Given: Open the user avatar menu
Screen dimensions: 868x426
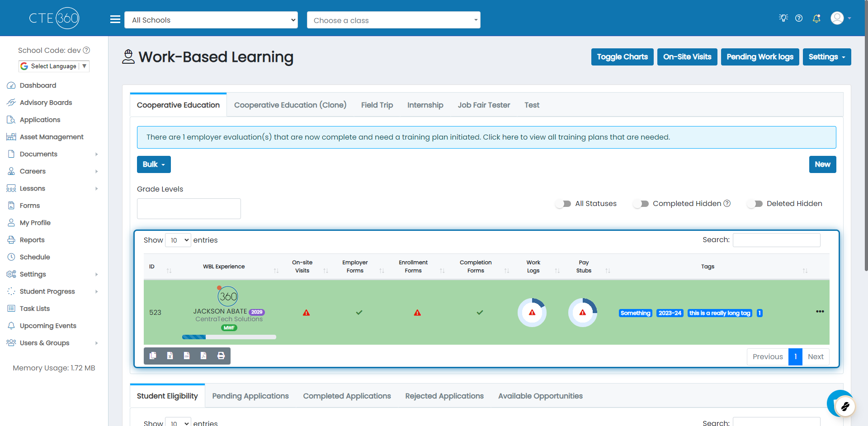Looking at the screenshot, I should click(841, 18).
